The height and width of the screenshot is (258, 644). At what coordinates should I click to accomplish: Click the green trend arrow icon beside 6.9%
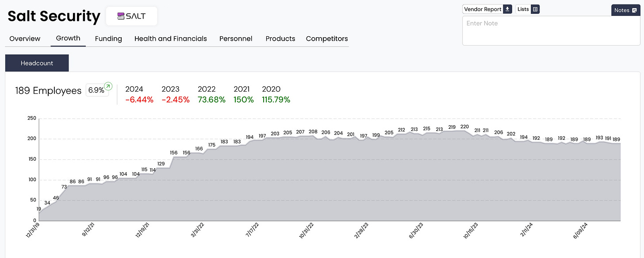107,86
